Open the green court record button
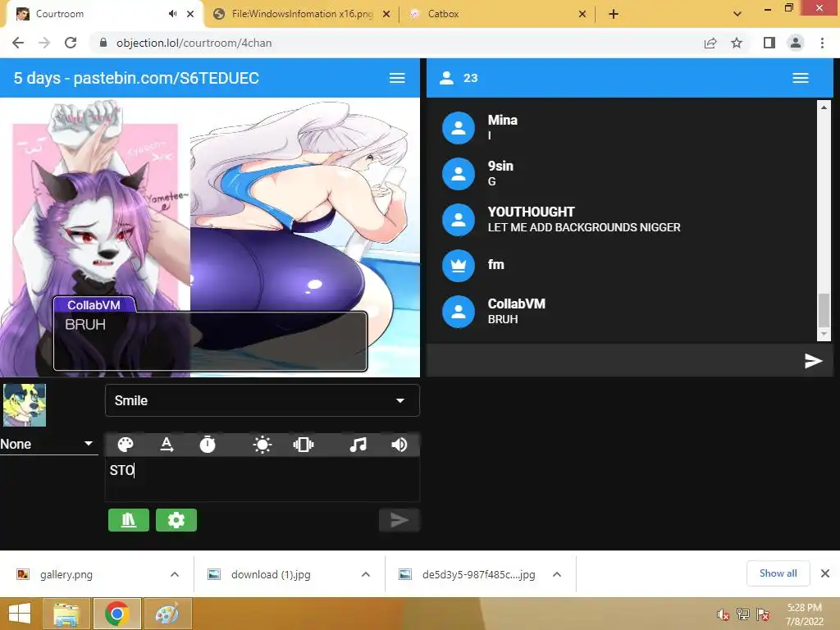Screen dimensions: 840x630 pos(129,520)
